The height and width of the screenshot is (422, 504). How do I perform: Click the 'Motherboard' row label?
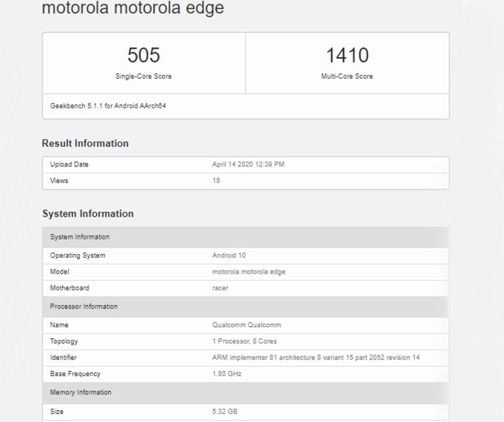(70, 288)
